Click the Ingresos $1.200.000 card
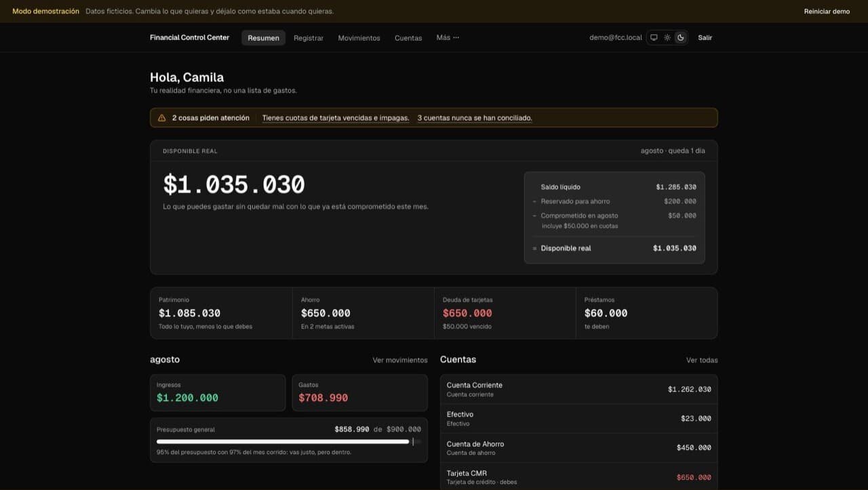Screen dimensions: 868x490 tap(218, 392)
